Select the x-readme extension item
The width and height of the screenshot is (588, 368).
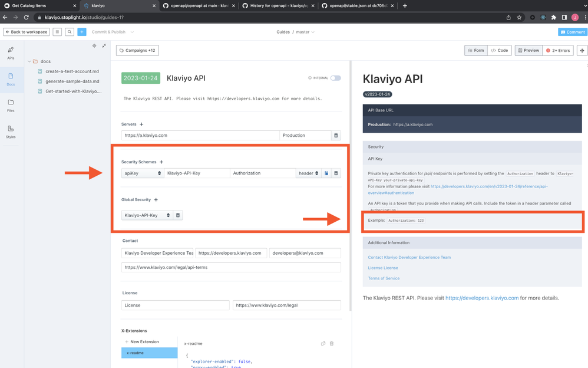(x=149, y=353)
